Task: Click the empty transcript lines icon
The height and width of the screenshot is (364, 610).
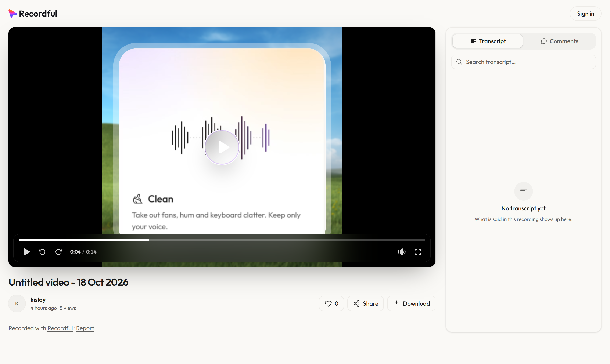Action: click(x=523, y=191)
